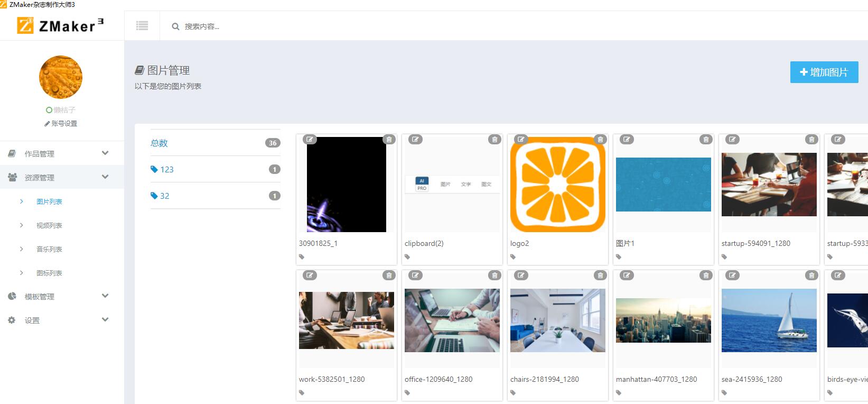The width and height of the screenshot is (868, 404).
Task: Click the tag icon under manhattan-407703_1280
Action: (619, 393)
